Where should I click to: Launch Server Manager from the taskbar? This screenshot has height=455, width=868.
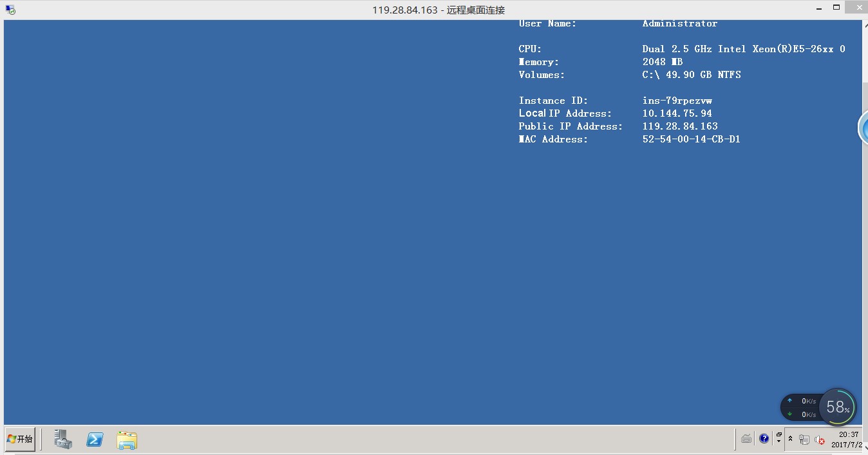[63, 440]
